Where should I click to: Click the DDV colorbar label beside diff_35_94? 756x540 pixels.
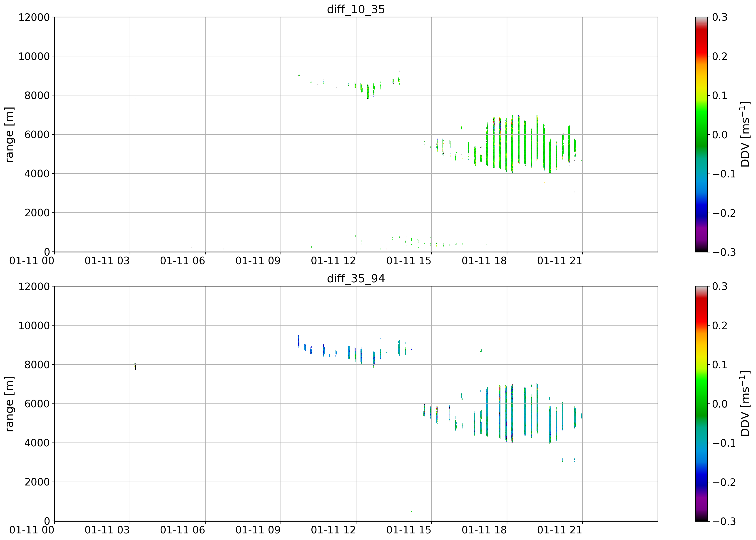(x=745, y=404)
